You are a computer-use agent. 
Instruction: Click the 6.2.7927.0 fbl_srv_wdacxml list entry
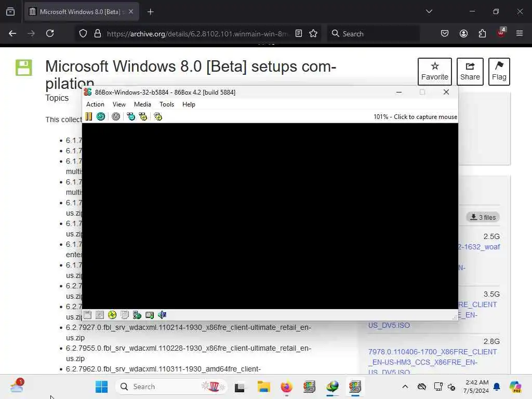pyautogui.click(x=188, y=332)
